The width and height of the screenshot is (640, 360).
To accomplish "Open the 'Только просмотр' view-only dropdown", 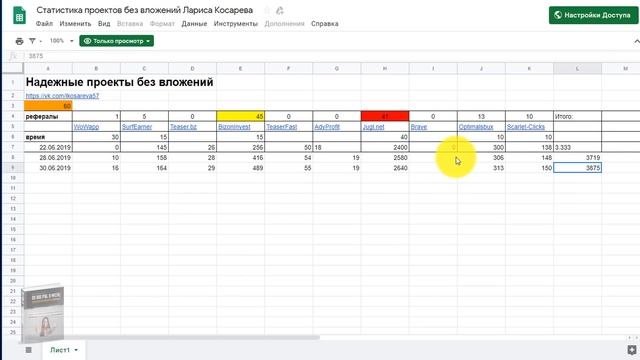I will (117, 41).
